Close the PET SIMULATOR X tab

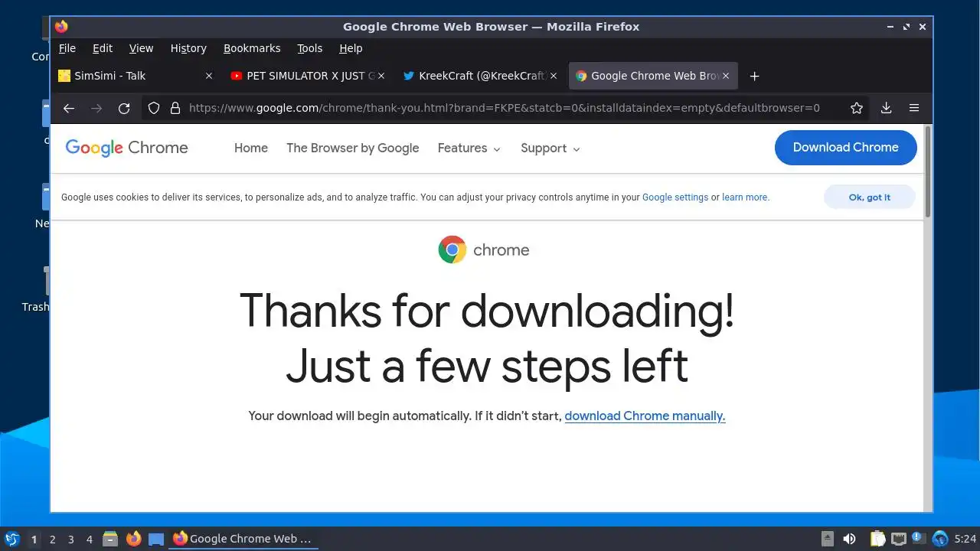(381, 76)
